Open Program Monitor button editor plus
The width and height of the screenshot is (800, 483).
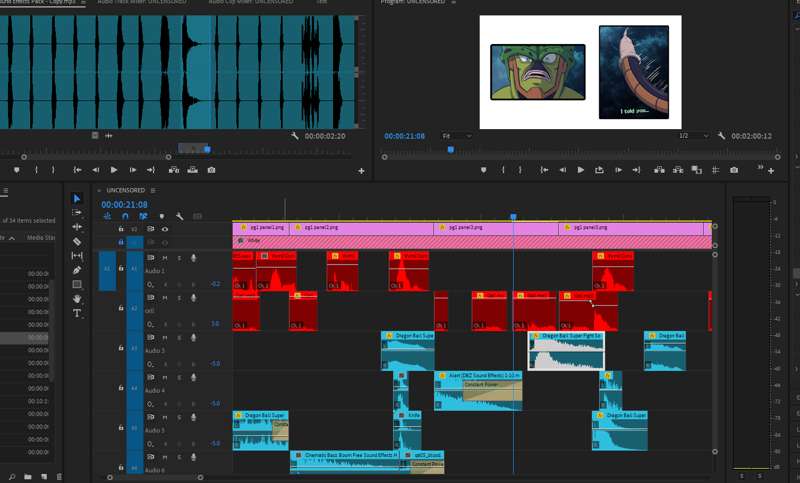pos(771,171)
